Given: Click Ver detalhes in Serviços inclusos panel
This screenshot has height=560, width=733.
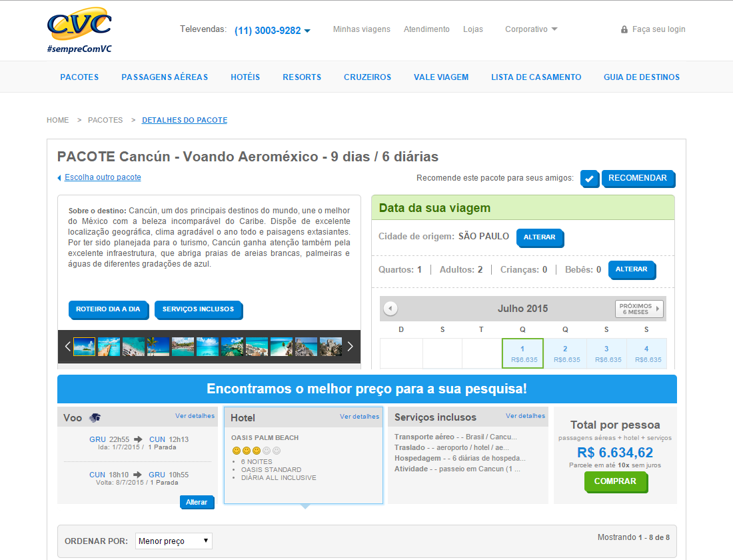Looking at the screenshot, I should point(526,415).
